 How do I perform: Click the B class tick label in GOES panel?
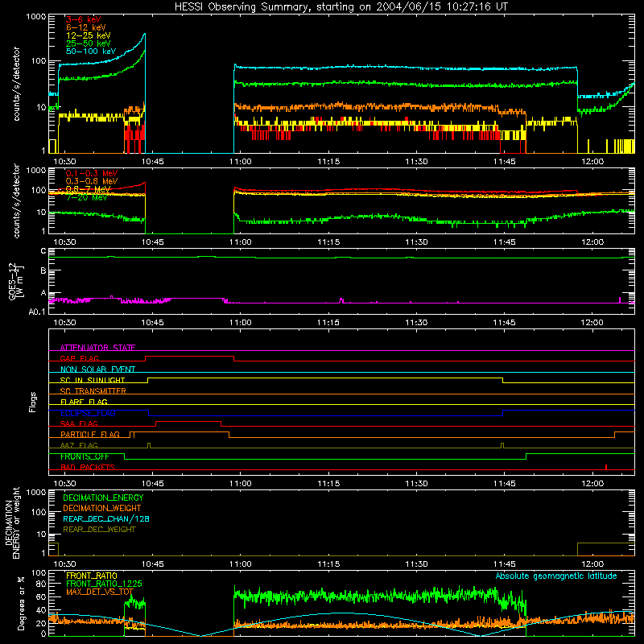pos(43,270)
